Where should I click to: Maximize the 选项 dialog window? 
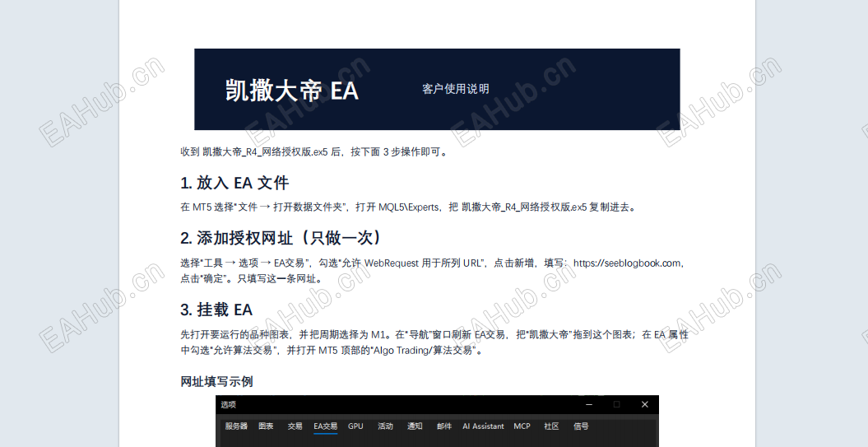[x=617, y=404]
